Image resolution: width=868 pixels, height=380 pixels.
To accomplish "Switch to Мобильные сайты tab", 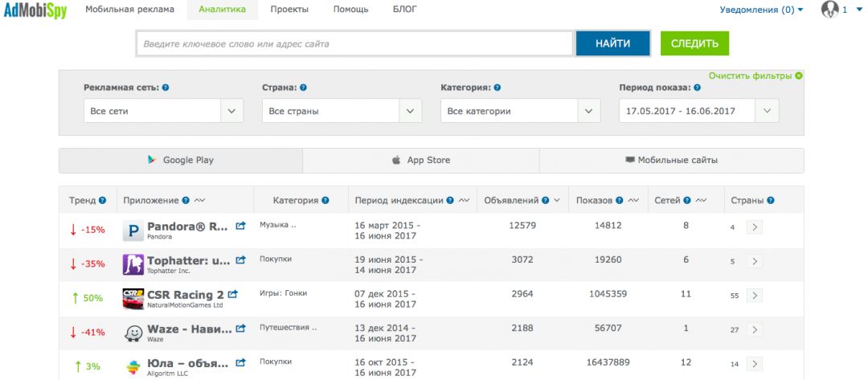I will [671, 161].
